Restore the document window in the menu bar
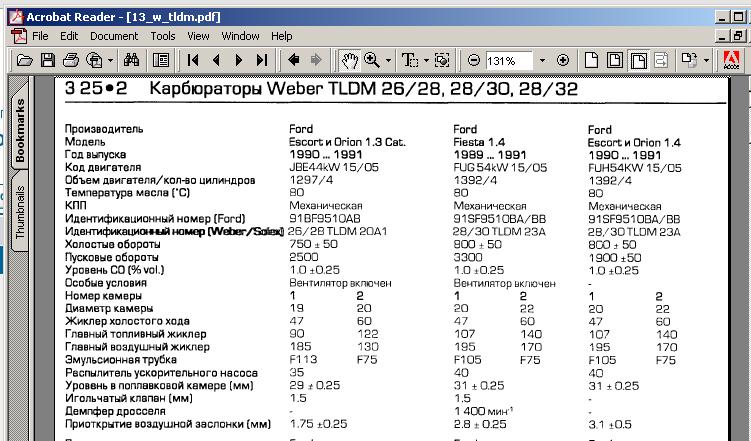Screen dimensions: 751x441 738,36
